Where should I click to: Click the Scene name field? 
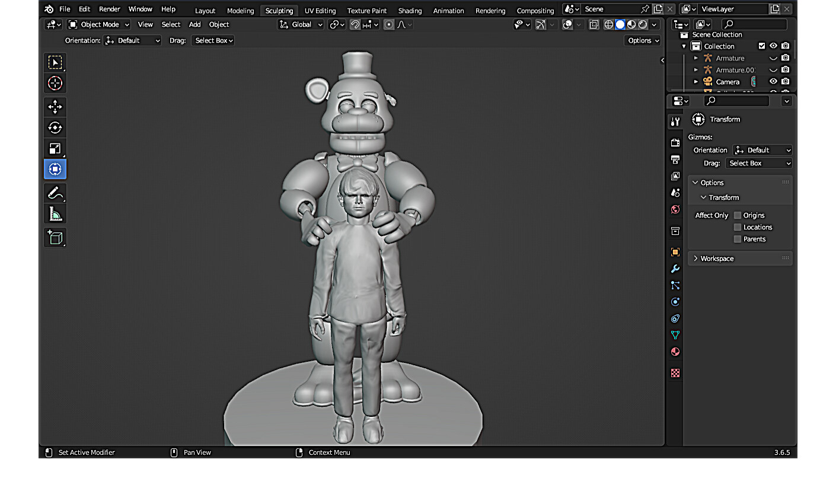[x=611, y=9]
